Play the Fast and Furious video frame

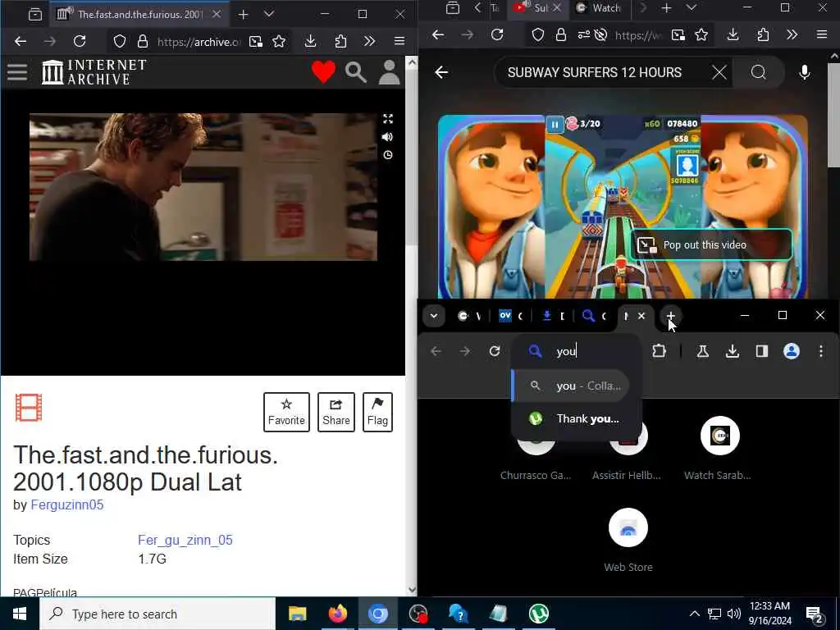[203, 187]
